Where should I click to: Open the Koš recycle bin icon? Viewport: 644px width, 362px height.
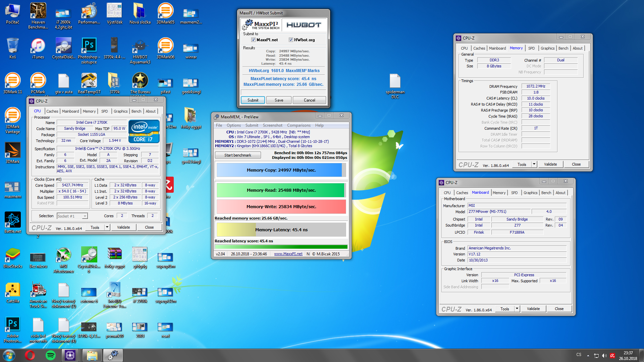click(x=12, y=48)
